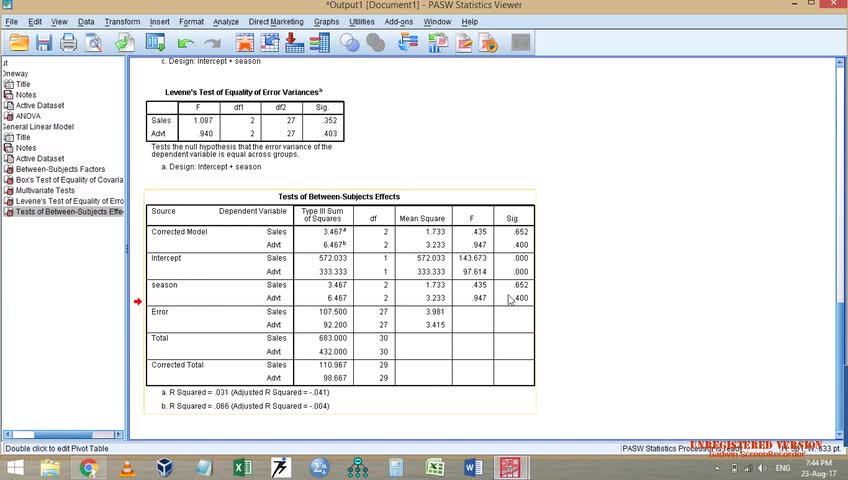Open the Direct Marketing menu
The height and width of the screenshot is (480, 848).
click(x=276, y=22)
